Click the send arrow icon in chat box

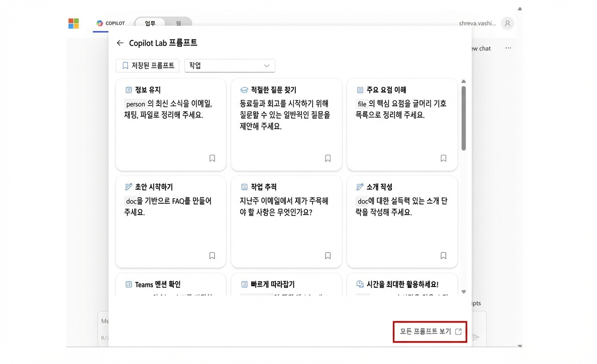click(476, 337)
